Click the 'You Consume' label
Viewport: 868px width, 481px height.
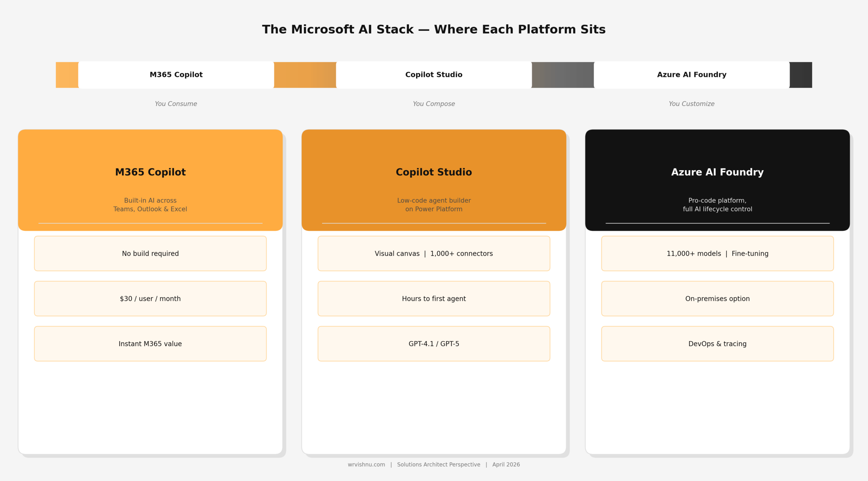(x=176, y=104)
